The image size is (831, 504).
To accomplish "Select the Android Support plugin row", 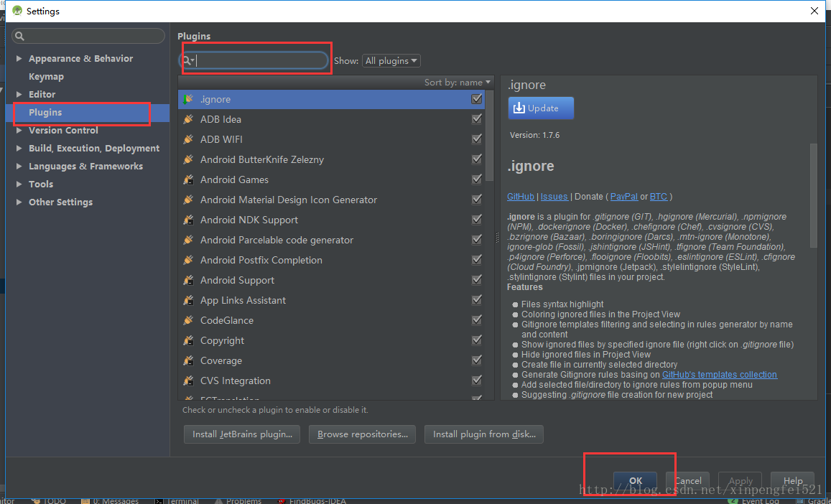I will click(x=332, y=280).
